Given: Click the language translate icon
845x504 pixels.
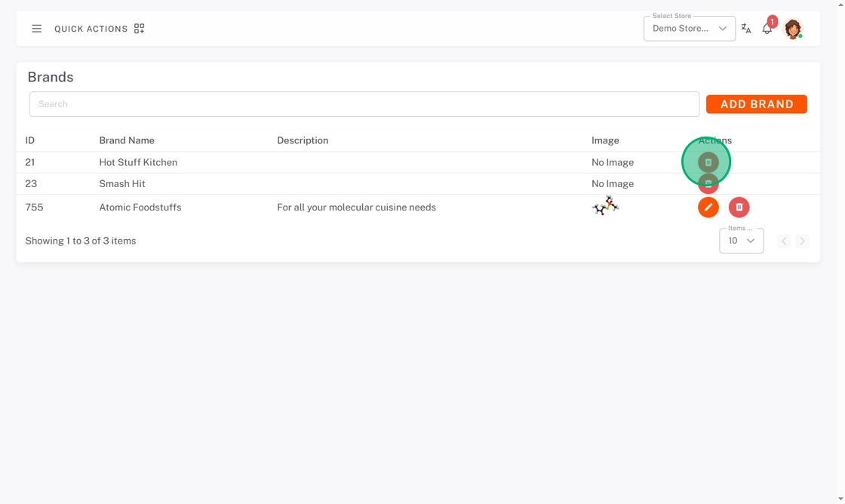Looking at the screenshot, I should pyautogui.click(x=746, y=29).
